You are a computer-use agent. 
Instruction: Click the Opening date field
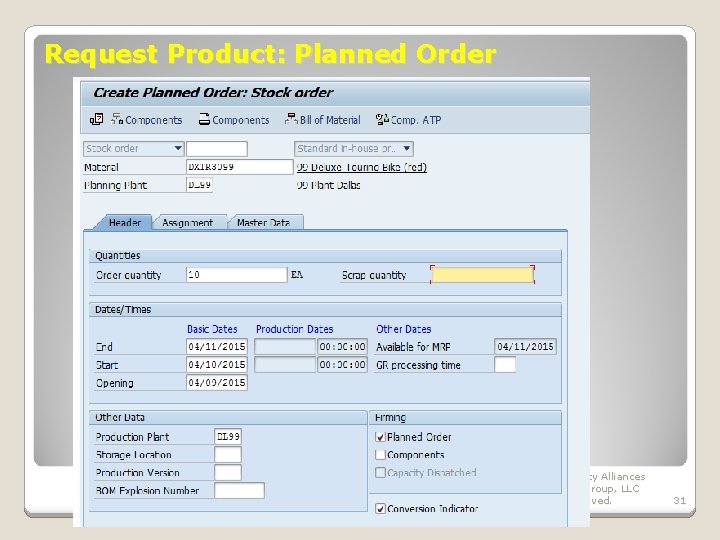pyautogui.click(x=217, y=382)
